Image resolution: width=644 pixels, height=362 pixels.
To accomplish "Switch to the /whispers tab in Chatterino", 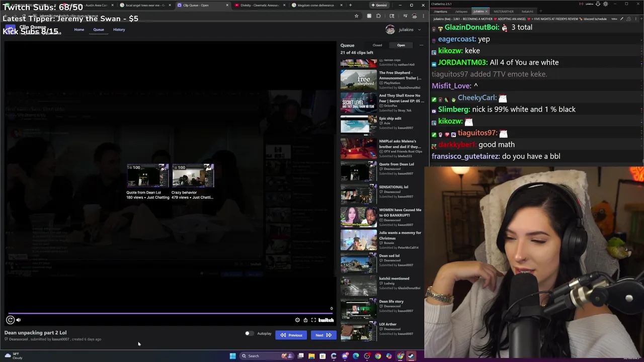I will click(x=461, y=11).
